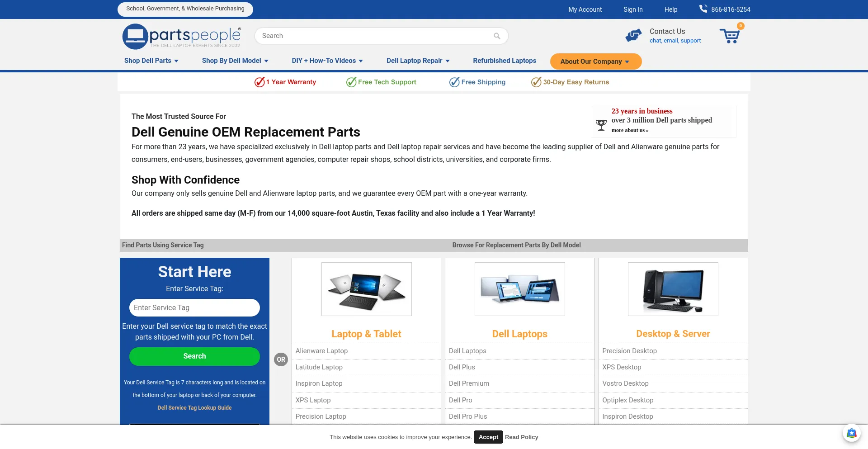The width and height of the screenshot is (868, 449).
Task: Click the cart item count badge
Action: point(740,26)
